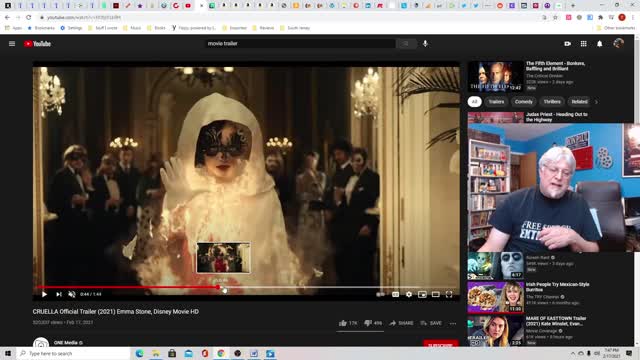The height and width of the screenshot is (360, 640).
Task: Open Windows Start menu
Action: point(8,353)
